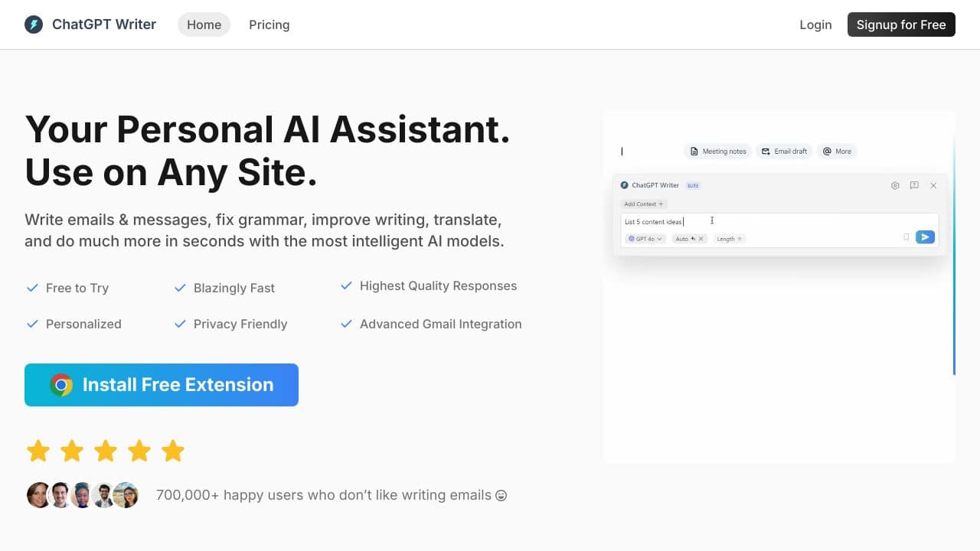
Task: Expand the GPT 4o model dropdown
Action: (x=645, y=239)
